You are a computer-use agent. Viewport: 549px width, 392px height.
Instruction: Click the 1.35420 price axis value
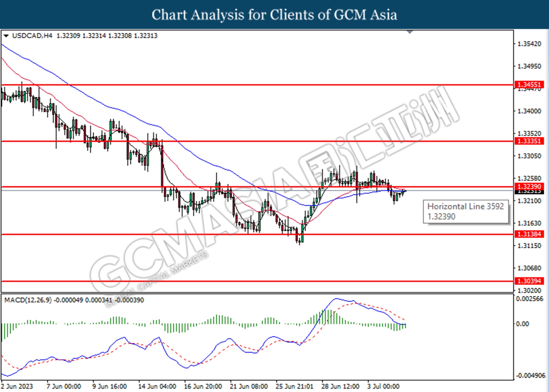click(x=529, y=44)
